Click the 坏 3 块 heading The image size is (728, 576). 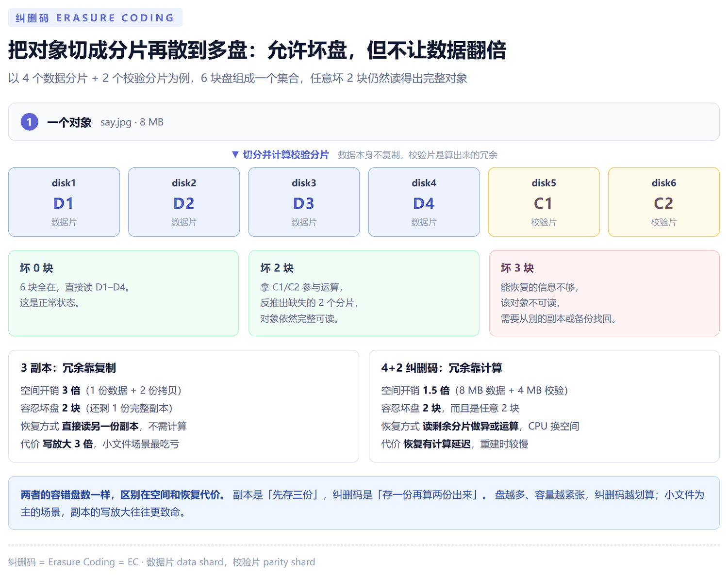pyautogui.click(x=517, y=268)
